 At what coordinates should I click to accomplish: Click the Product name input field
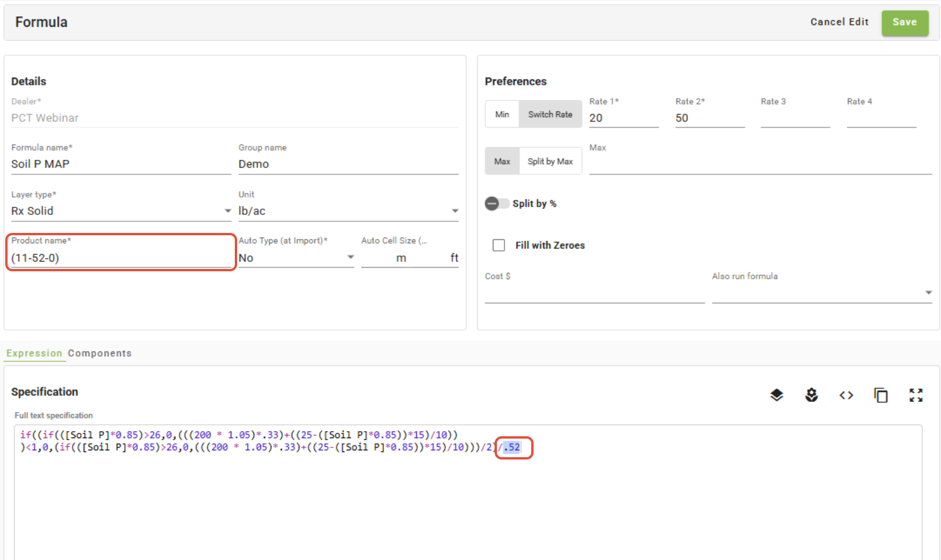(120, 258)
